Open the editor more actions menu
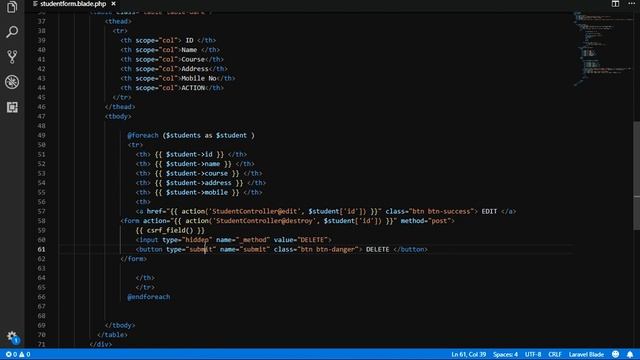 click(x=631, y=4)
